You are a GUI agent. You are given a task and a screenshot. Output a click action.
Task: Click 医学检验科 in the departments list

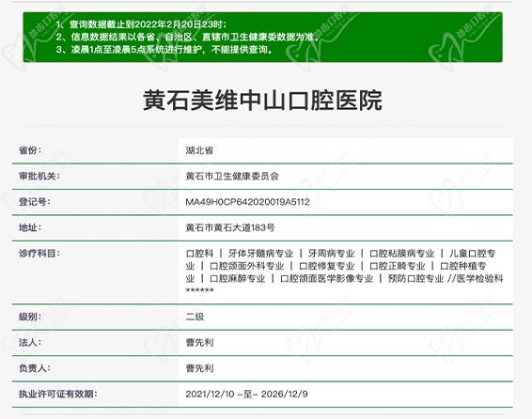(x=479, y=279)
